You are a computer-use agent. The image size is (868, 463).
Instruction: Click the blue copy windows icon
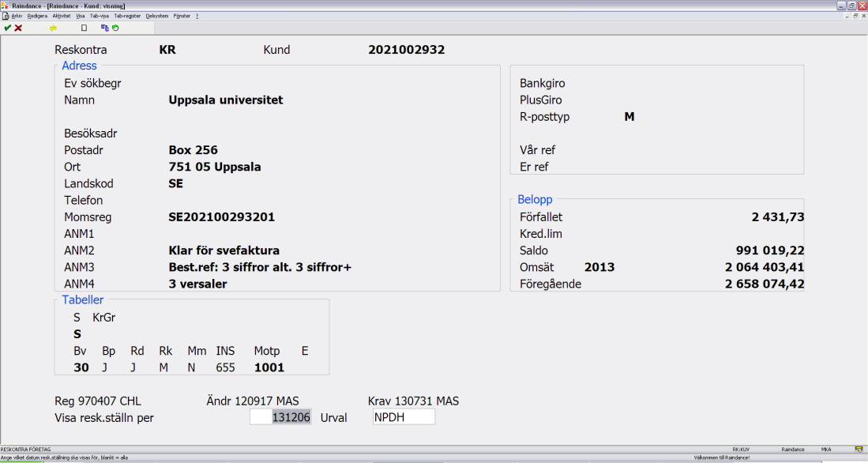point(104,28)
